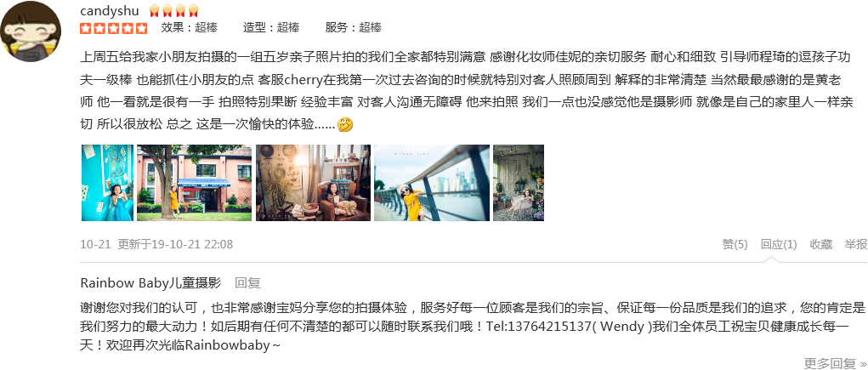Expand 更多回复 for more replies
Screen dimensions: 868x370
[836, 363]
